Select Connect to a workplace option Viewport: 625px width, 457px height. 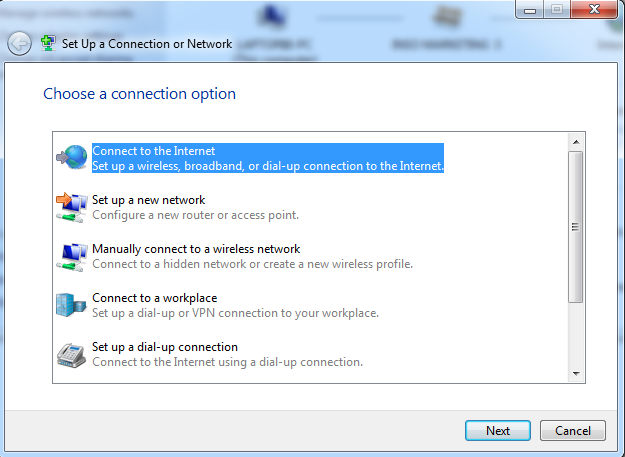tap(235, 305)
